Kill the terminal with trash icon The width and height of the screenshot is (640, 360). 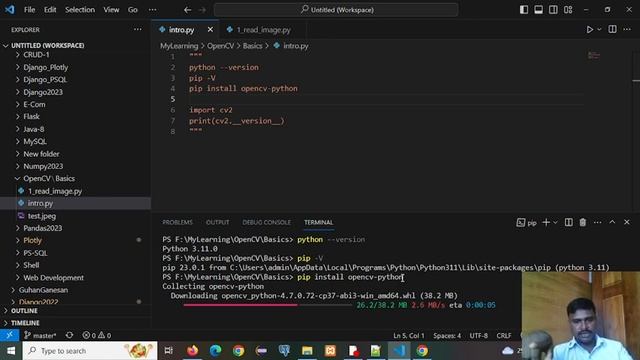[583, 222]
